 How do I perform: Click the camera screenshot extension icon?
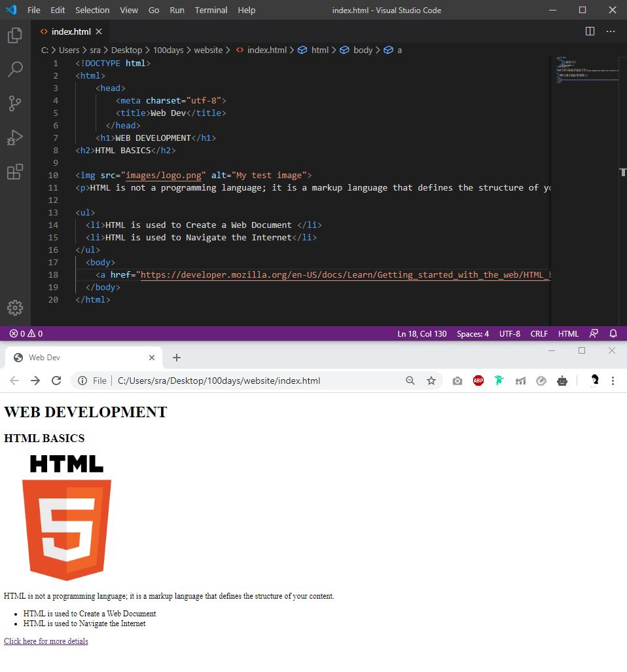point(457,381)
